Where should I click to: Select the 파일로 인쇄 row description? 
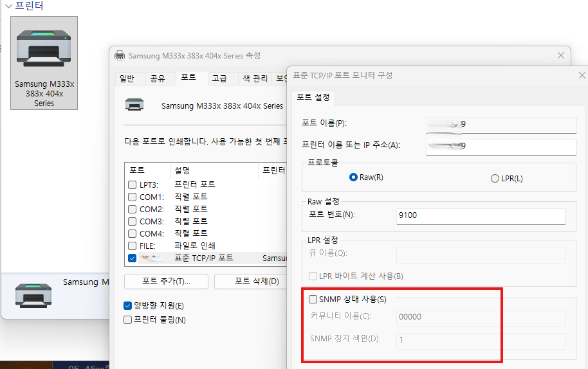point(195,246)
